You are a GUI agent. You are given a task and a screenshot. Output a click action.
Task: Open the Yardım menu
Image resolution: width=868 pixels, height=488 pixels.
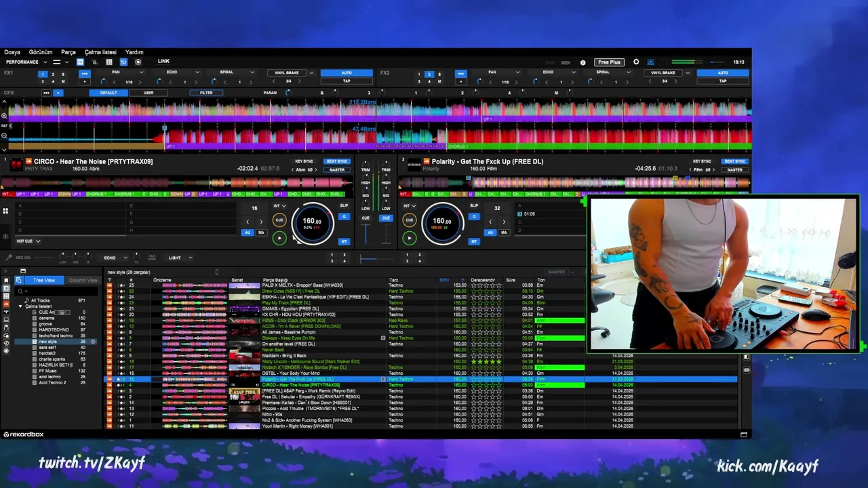pos(134,52)
